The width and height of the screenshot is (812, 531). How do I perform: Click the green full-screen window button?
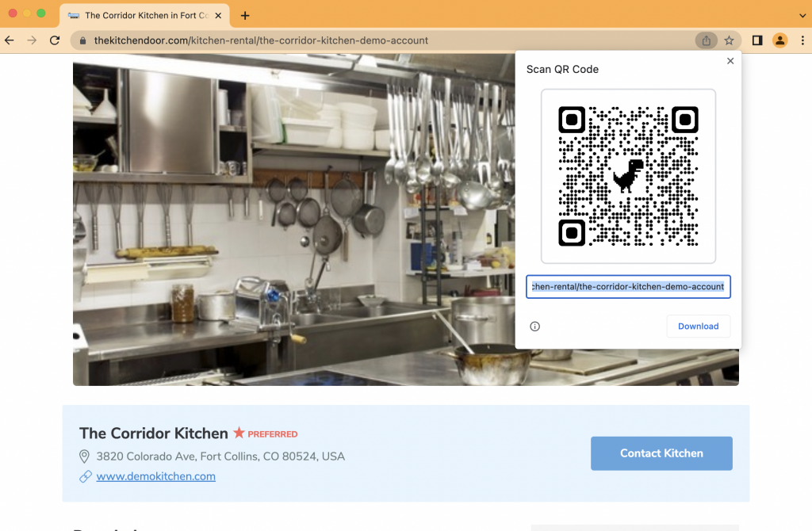coord(41,13)
